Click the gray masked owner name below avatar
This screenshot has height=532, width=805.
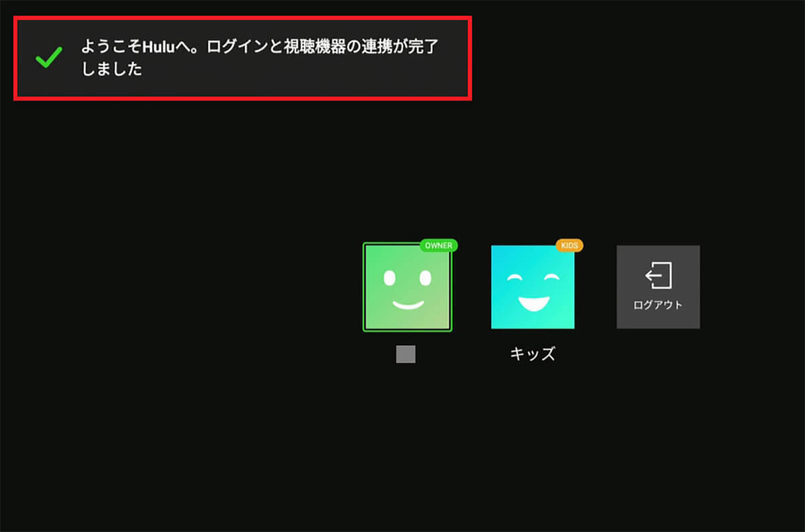[x=406, y=354]
